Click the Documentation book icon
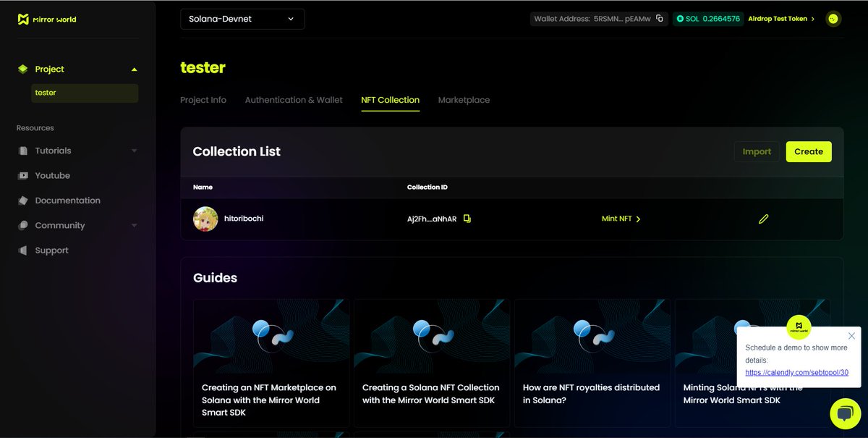 coord(22,201)
